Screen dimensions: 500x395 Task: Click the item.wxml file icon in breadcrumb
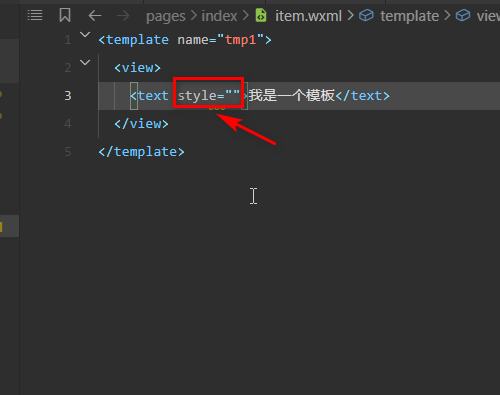click(261, 15)
